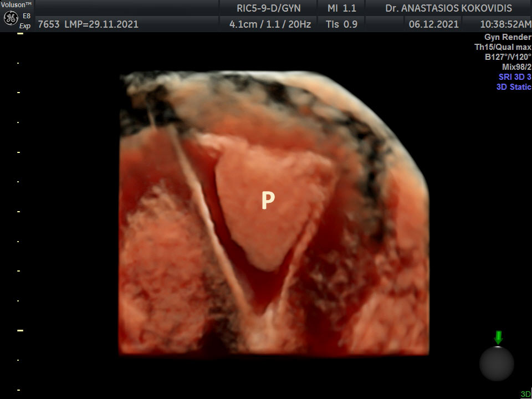Click the 10:38:52AM clock
The width and height of the screenshot is (532, 399).
[497, 24]
